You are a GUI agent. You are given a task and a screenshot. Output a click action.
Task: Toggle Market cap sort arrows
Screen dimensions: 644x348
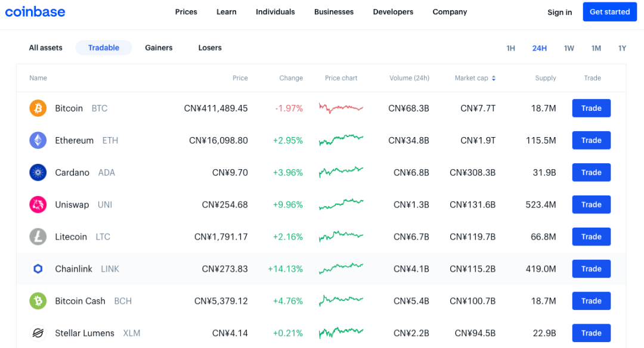coord(494,78)
